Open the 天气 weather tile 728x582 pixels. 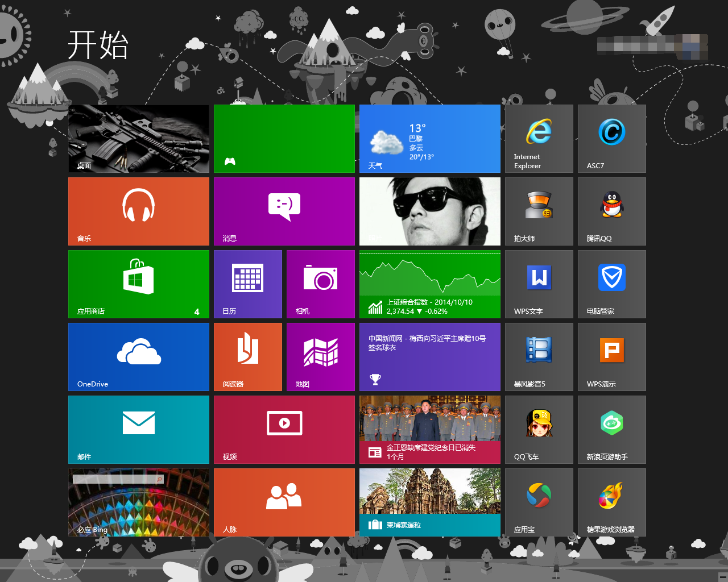pyautogui.click(x=430, y=139)
